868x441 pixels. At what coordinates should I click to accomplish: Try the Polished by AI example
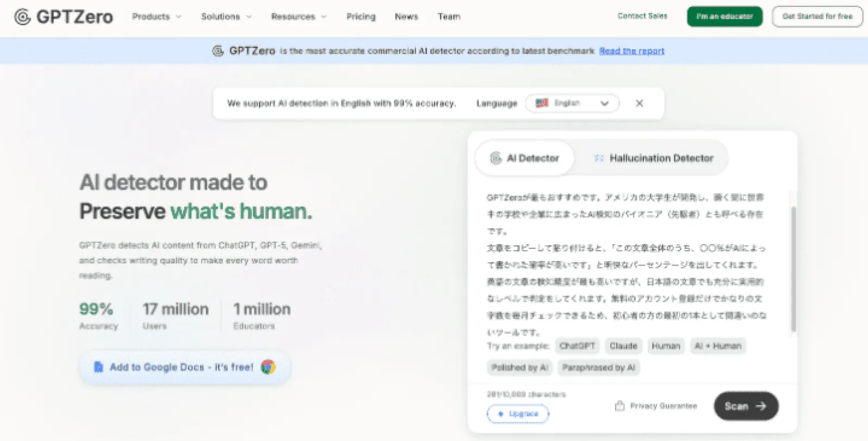coord(519,368)
